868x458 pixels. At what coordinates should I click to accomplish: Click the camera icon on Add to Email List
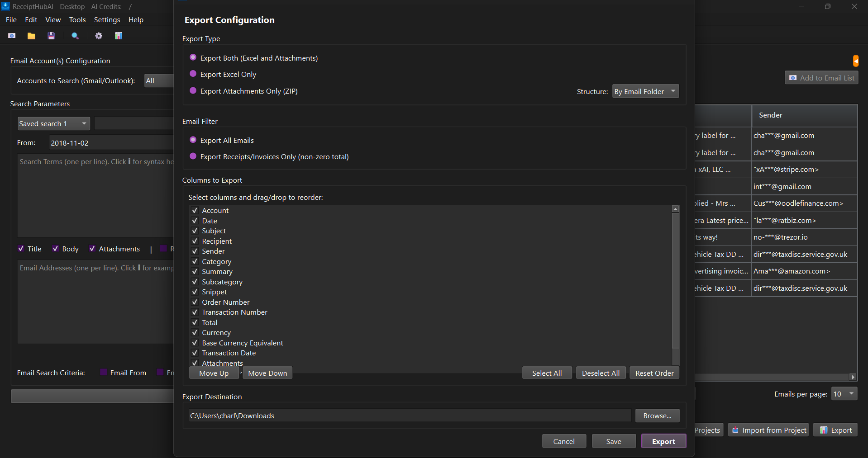point(793,77)
